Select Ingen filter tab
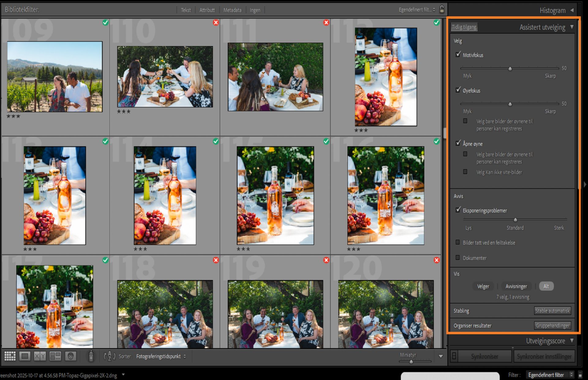588x380 pixels. coord(255,10)
